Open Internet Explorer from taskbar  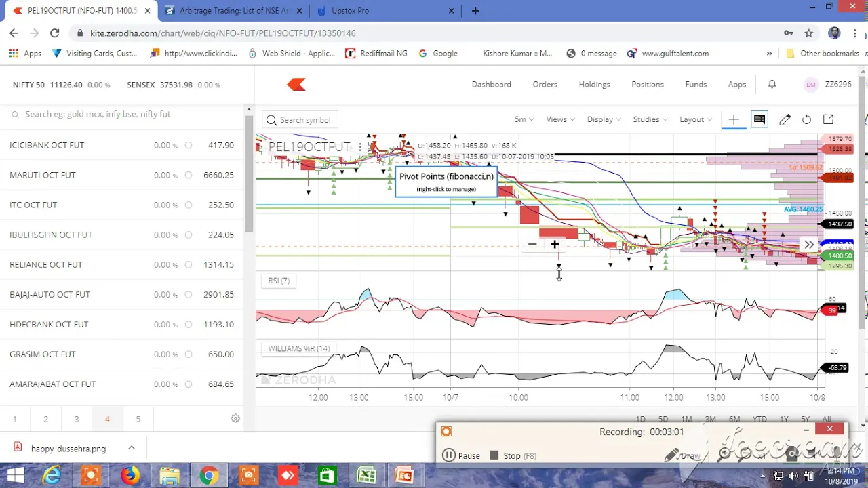point(52,476)
